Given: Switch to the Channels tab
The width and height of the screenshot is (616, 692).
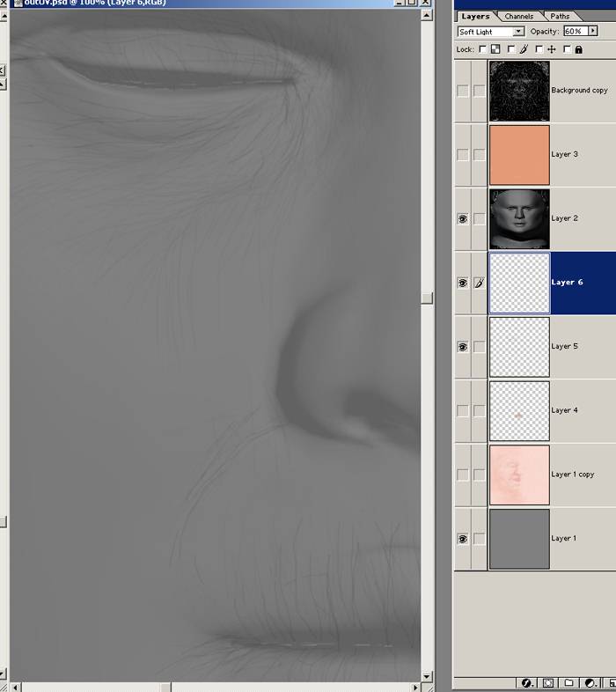Looking at the screenshot, I should 519,16.
